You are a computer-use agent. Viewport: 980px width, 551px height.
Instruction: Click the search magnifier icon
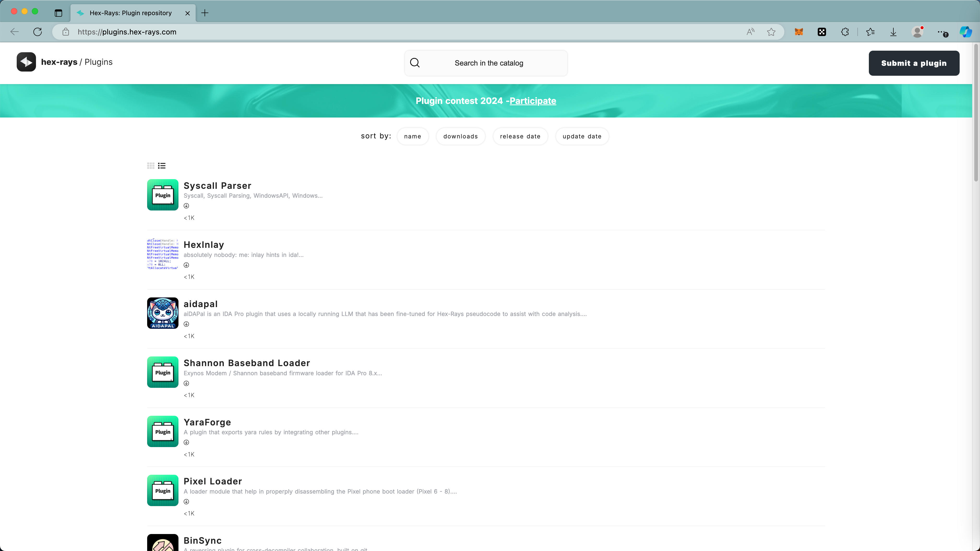(415, 63)
